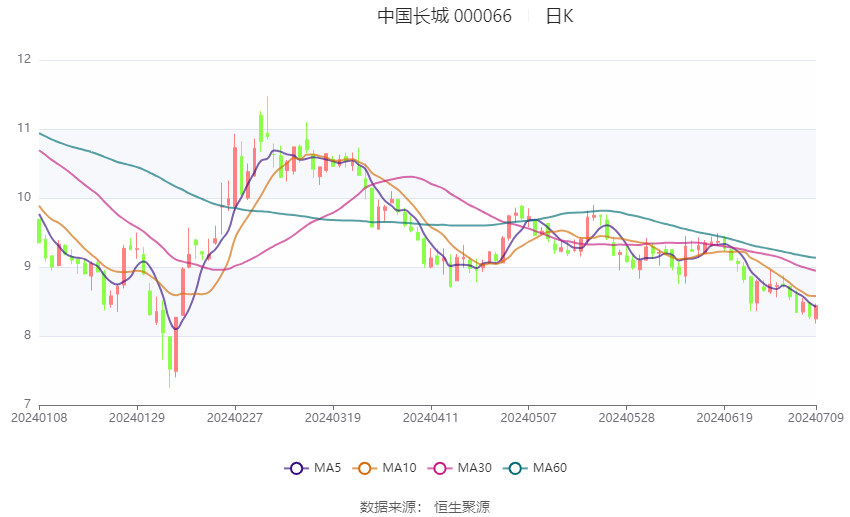Click x-axis date label 20240709
This screenshot has height=517, width=850.
[x=816, y=418]
